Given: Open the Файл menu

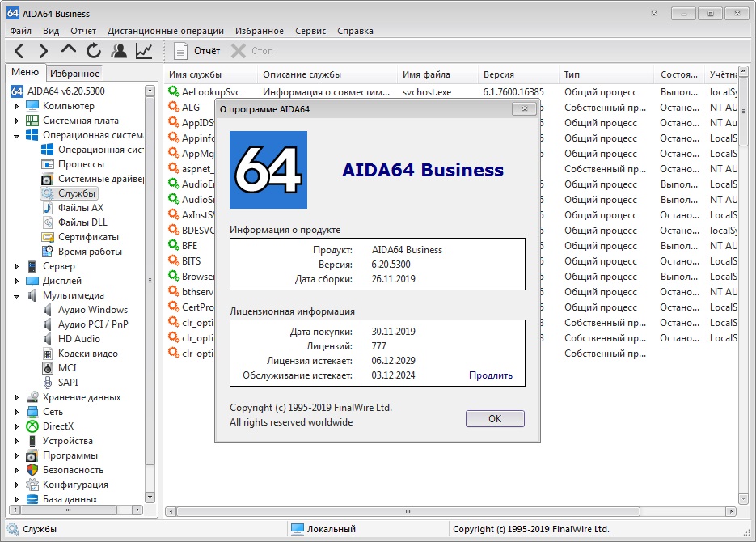Looking at the screenshot, I should click(x=21, y=31).
